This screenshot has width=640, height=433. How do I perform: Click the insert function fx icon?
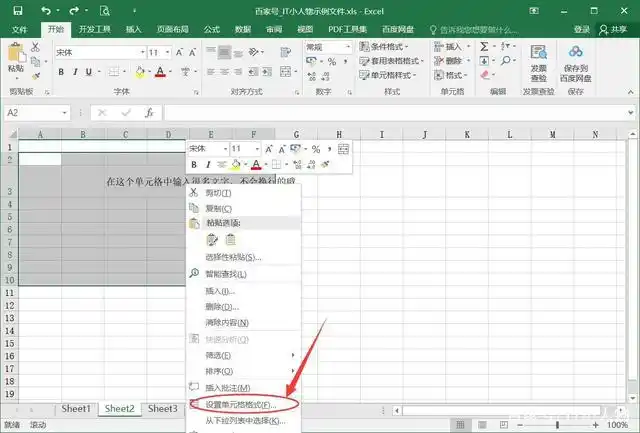click(x=149, y=113)
